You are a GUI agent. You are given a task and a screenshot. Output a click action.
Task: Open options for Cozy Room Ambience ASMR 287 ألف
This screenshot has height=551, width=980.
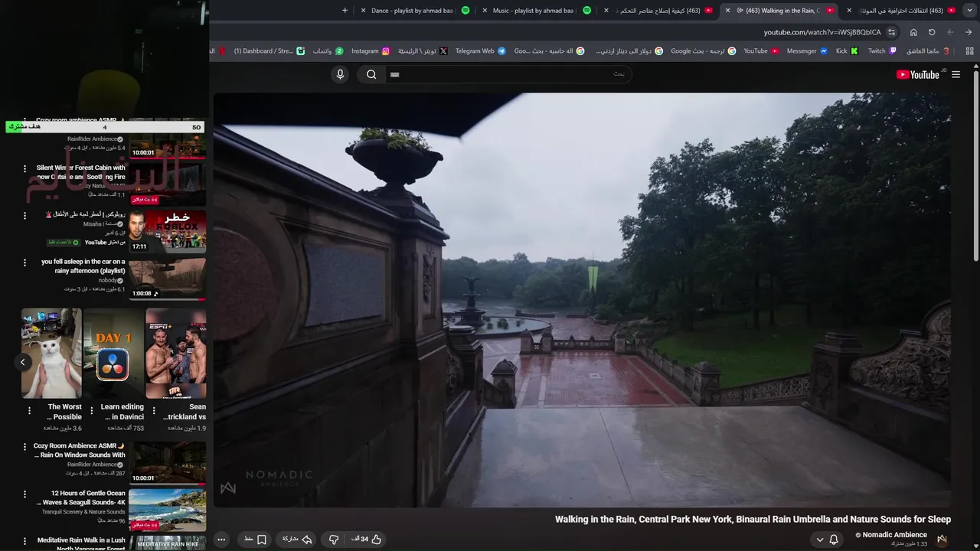(x=24, y=448)
